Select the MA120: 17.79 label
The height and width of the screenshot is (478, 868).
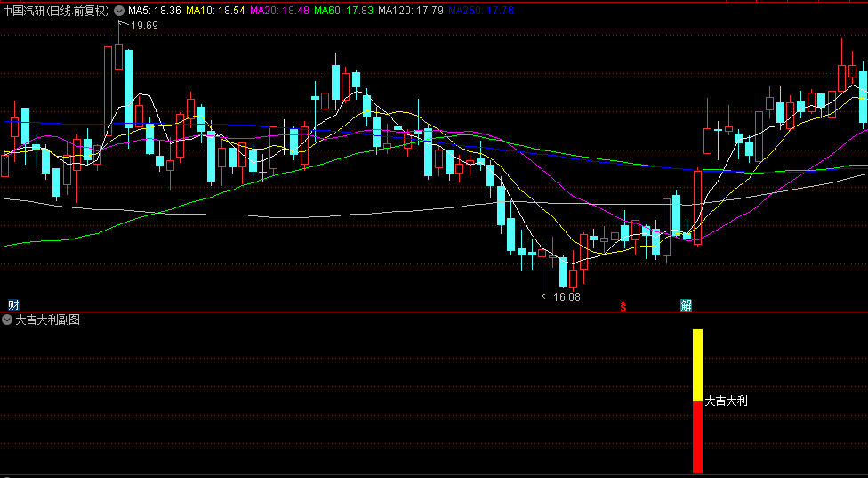point(411,10)
